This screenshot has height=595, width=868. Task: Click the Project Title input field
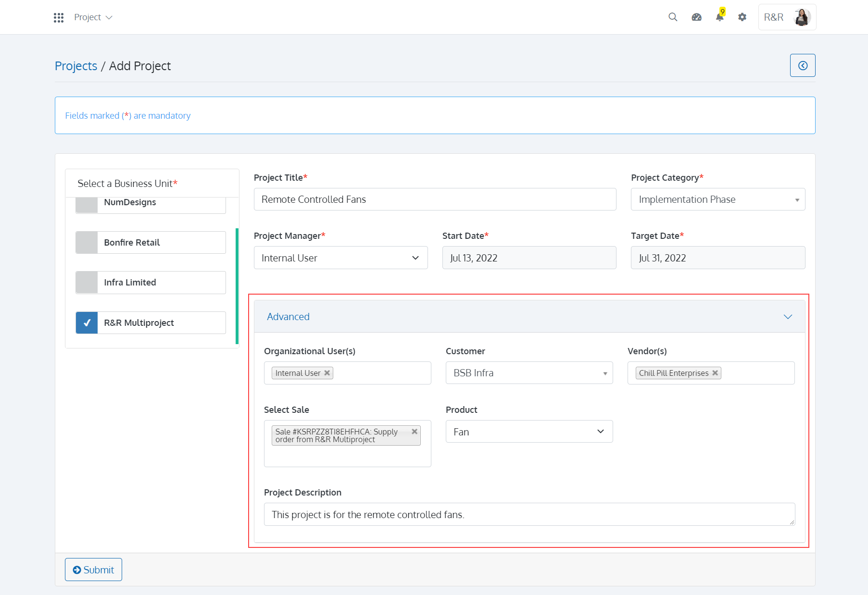435,199
